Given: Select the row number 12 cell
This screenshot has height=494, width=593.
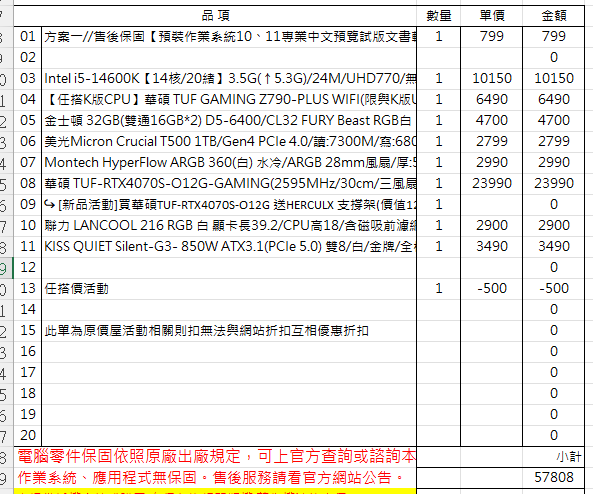Looking at the screenshot, I should (28, 268).
